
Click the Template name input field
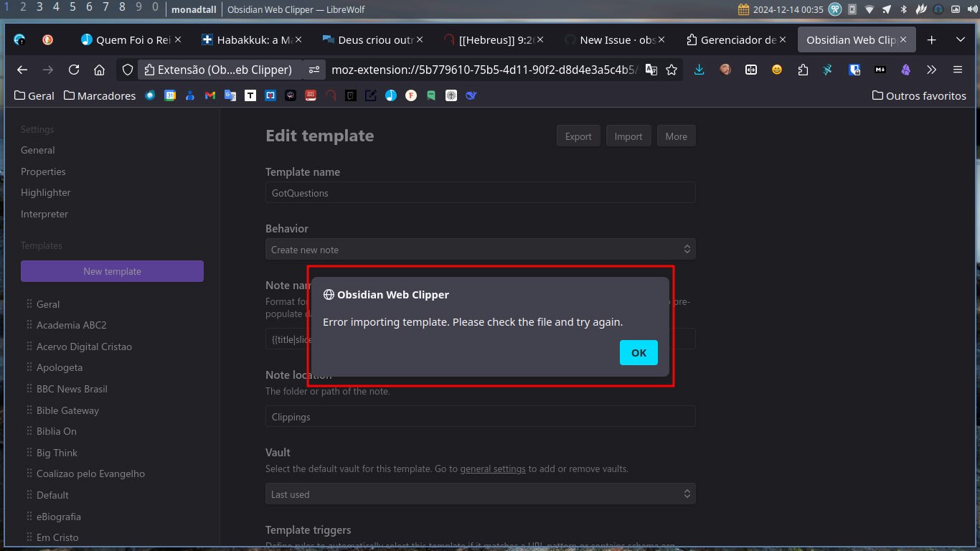480,192
